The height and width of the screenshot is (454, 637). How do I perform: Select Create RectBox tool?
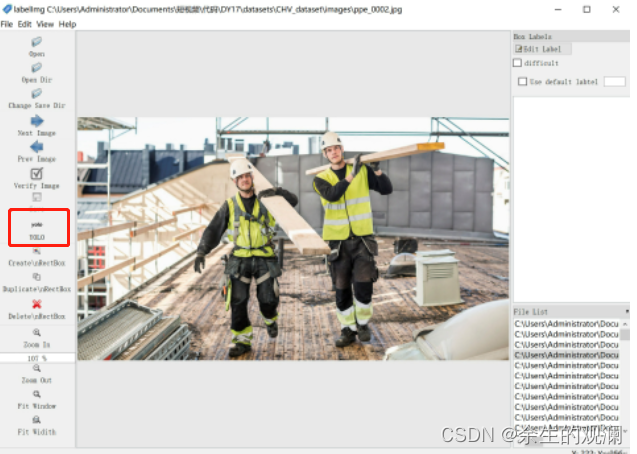[x=37, y=251]
